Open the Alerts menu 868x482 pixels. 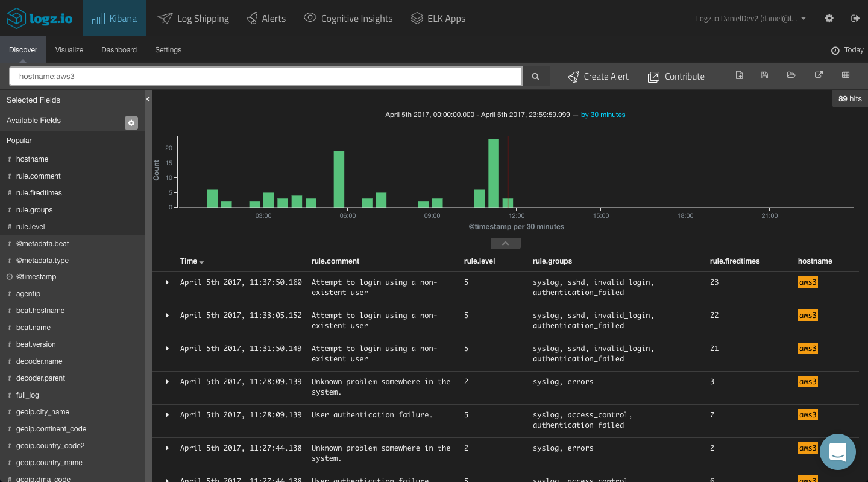tap(266, 19)
